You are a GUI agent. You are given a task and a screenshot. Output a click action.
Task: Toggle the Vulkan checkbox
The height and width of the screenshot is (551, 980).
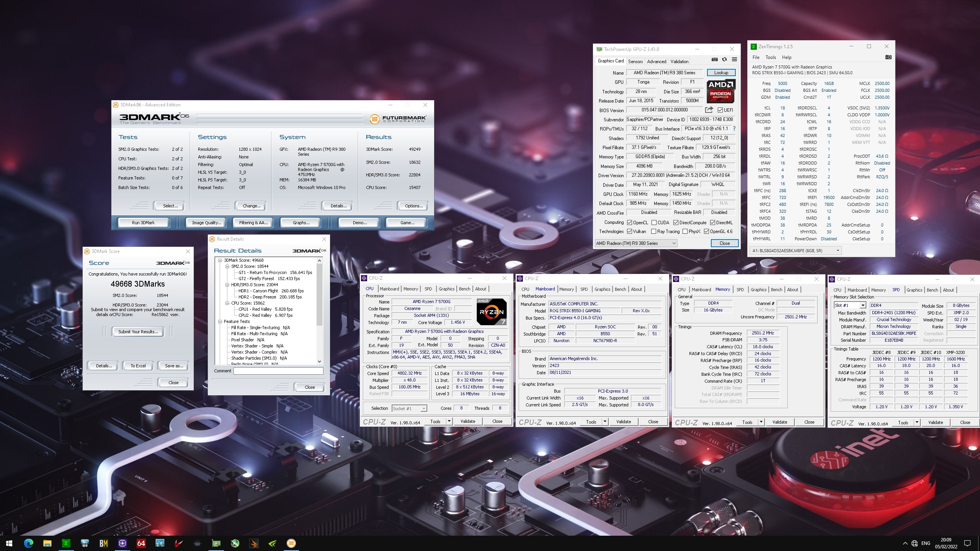pyautogui.click(x=629, y=231)
